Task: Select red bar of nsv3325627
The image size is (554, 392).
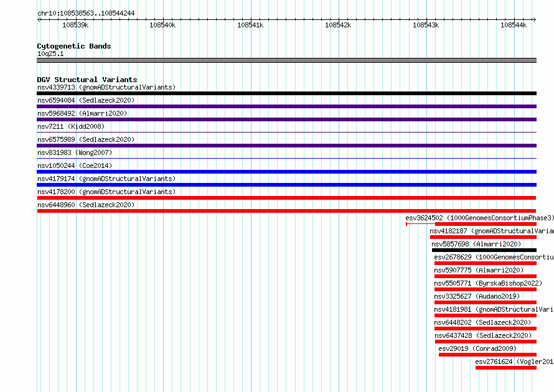Action: tap(486, 302)
